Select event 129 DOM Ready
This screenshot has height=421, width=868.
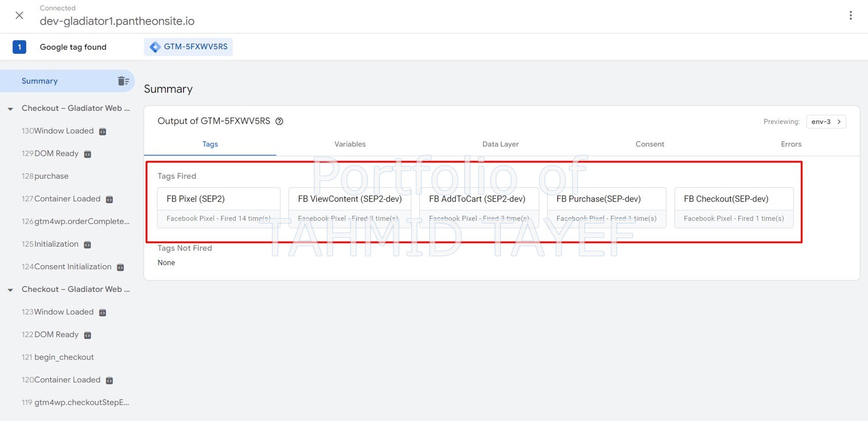50,154
